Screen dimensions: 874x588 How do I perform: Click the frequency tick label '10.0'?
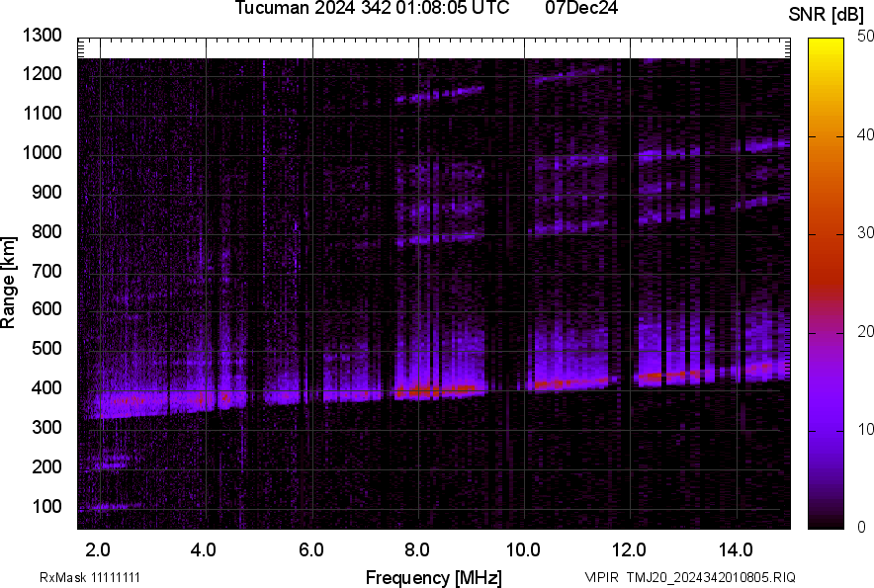coord(523,550)
